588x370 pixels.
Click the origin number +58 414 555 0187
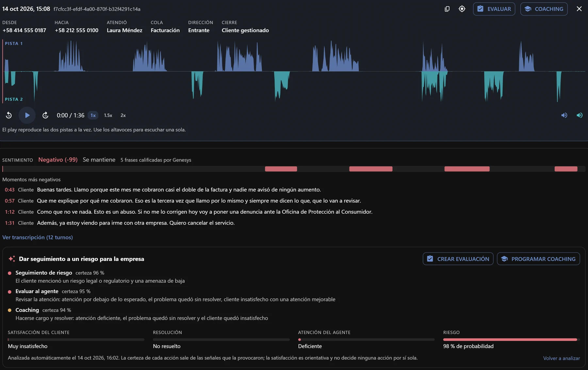[x=24, y=30]
